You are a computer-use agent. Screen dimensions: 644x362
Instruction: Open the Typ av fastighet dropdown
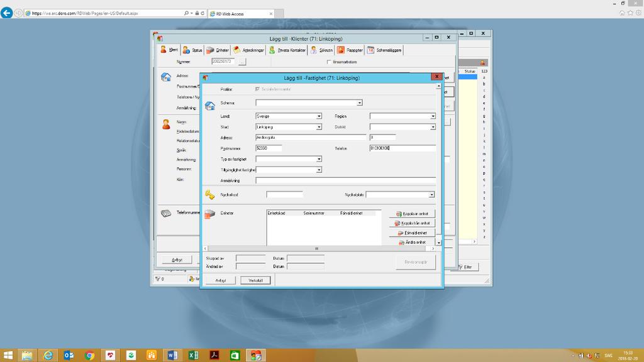319,159
